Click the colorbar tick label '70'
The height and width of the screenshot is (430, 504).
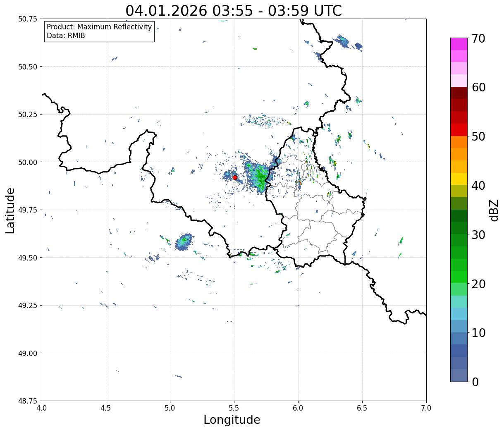click(x=478, y=38)
